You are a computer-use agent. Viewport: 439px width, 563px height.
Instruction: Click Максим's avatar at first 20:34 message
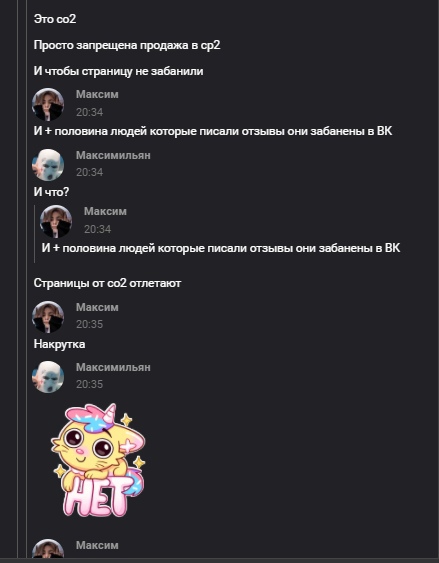tap(48, 104)
